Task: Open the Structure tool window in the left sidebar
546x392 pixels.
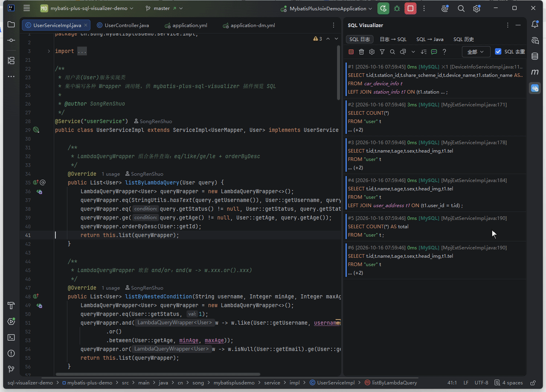Action: click(x=11, y=61)
